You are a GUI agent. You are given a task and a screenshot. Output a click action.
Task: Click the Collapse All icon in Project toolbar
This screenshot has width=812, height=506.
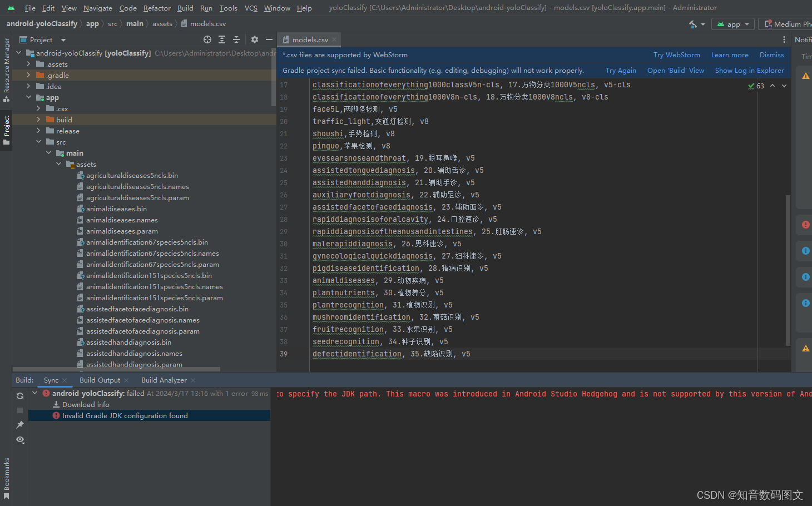236,39
